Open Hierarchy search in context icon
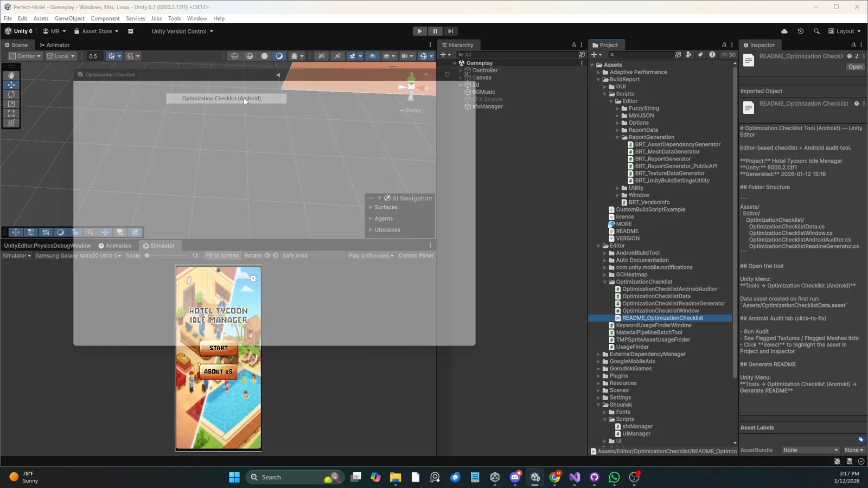This screenshot has width=868, height=488. (582, 55)
